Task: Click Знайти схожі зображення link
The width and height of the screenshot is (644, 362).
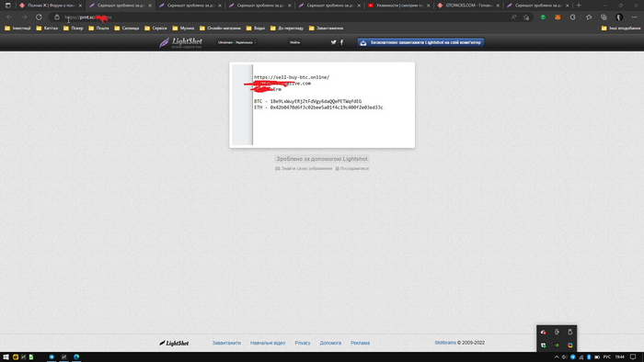Action: pos(304,168)
